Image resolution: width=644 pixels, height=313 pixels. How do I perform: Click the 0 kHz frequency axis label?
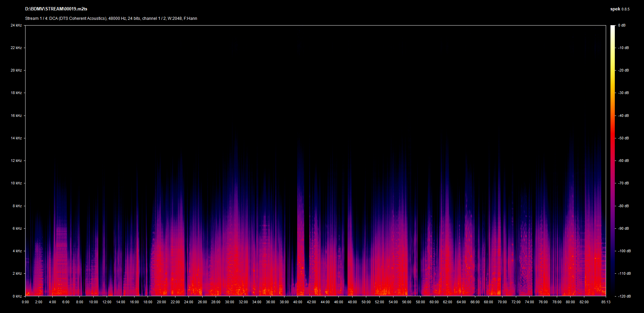[17, 296]
